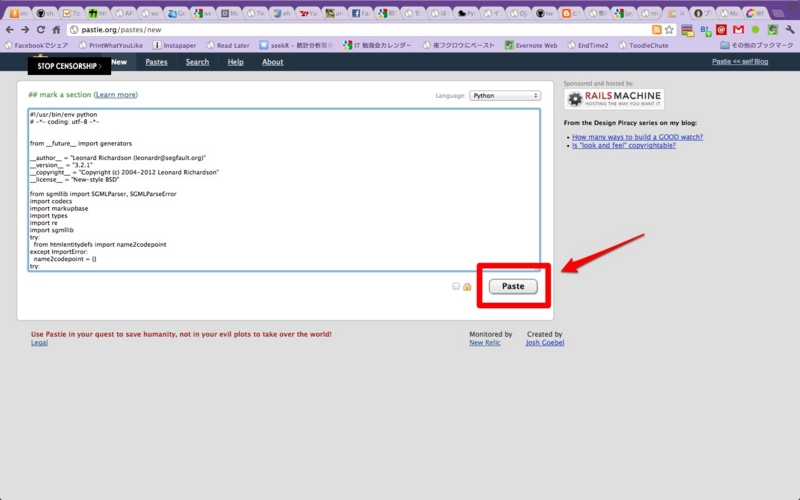Viewport: 800px width, 500px height.
Task: Click the red @ extension icon
Action: (x=721, y=30)
